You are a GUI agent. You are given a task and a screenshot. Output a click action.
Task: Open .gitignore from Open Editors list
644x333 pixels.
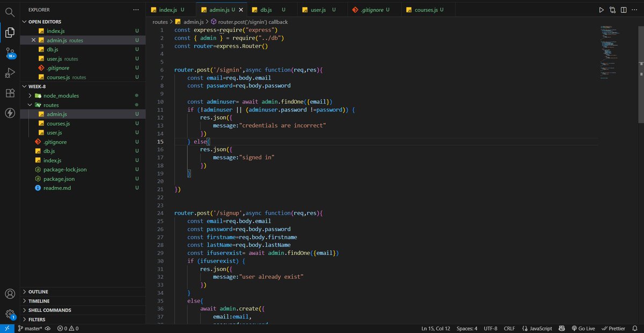point(83,68)
